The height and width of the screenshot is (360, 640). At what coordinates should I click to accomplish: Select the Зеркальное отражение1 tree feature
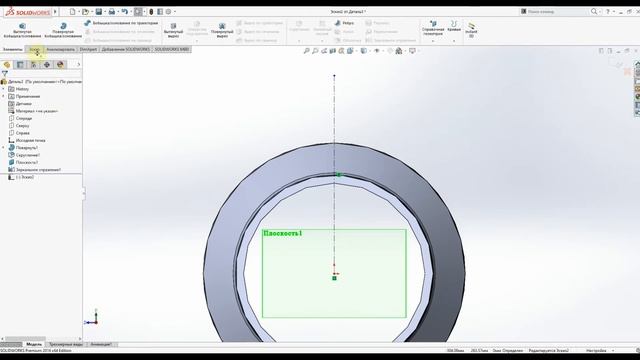click(x=35, y=170)
